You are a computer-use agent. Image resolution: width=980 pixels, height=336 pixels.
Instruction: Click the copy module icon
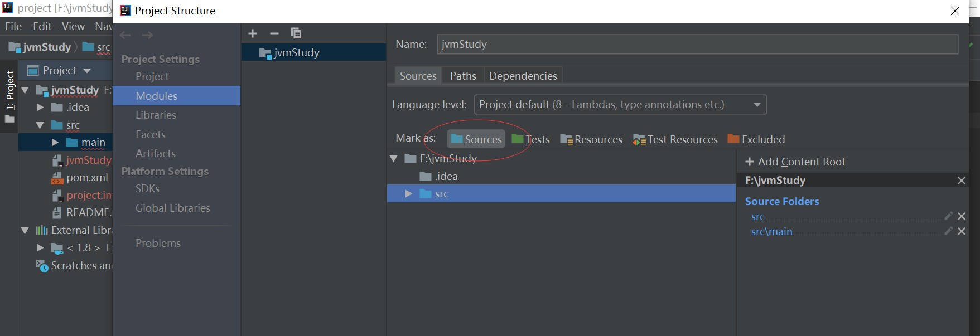pyautogui.click(x=296, y=33)
